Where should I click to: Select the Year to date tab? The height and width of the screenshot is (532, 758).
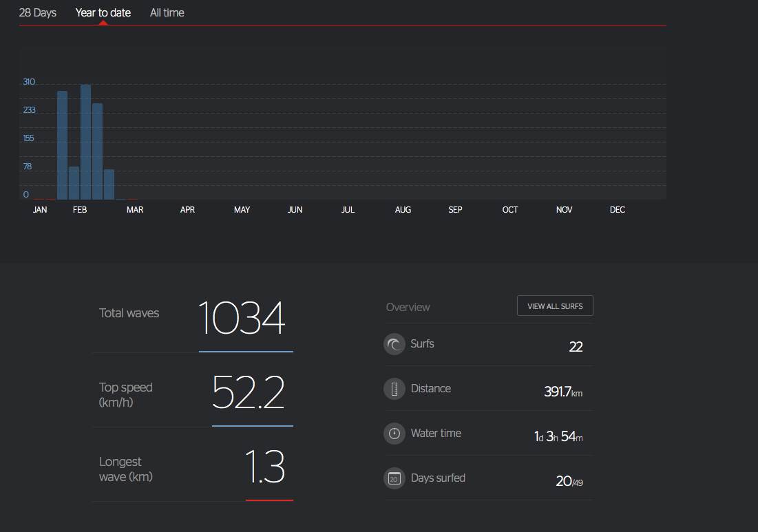103,12
